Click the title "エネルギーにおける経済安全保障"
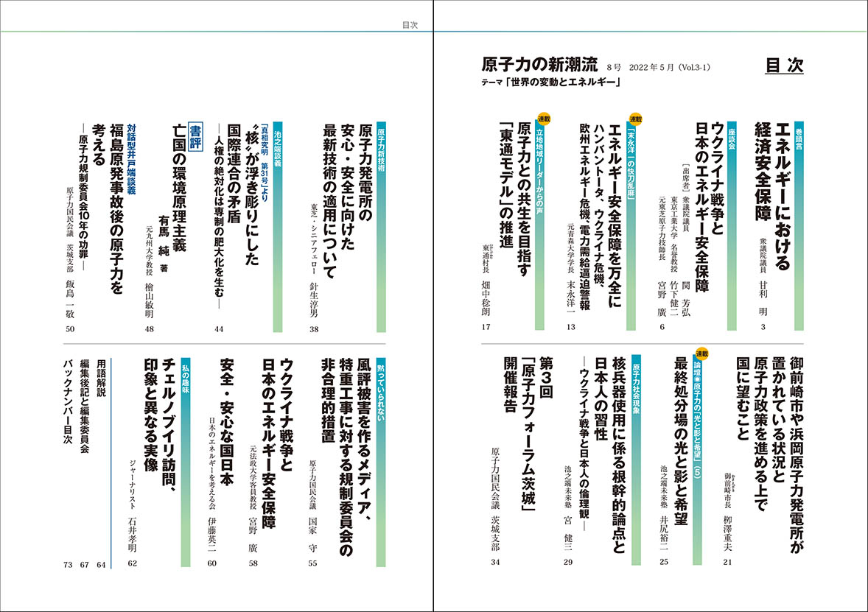The image size is (868, 612). (773, 196)
